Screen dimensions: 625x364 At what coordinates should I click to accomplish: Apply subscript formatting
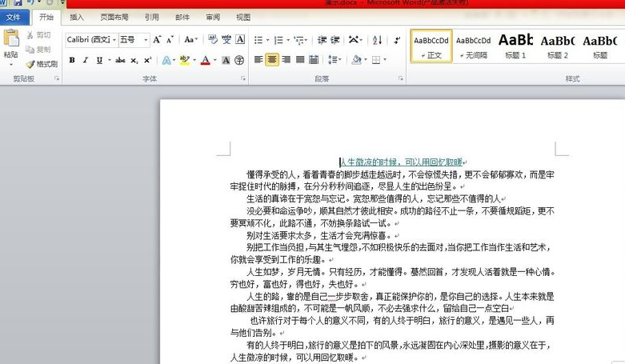pyautogui.click(x=134, y=60)
